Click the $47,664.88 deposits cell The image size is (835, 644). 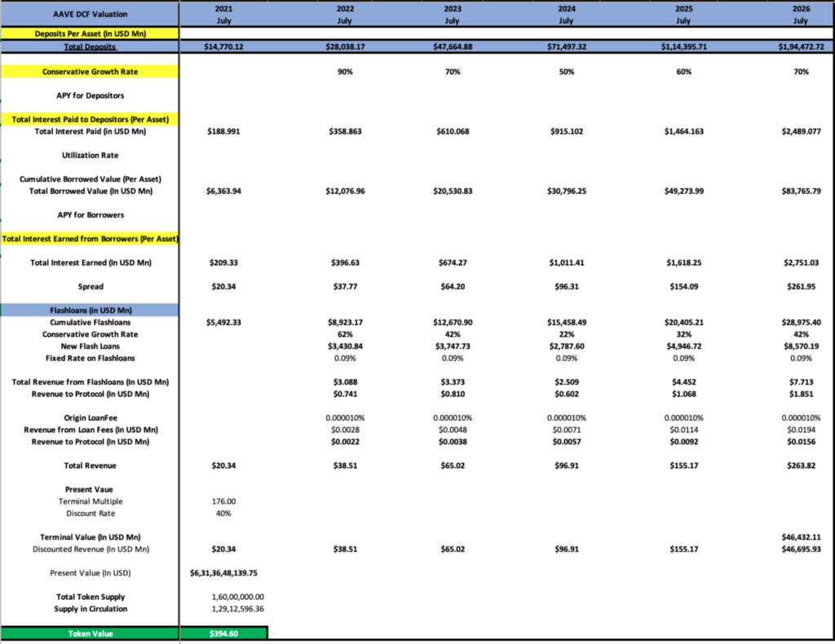(453, 46)
